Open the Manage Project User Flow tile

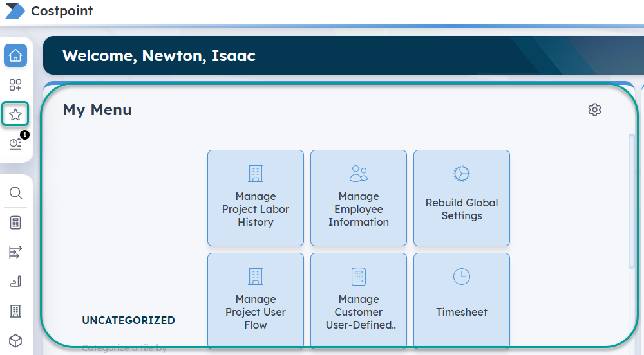256,301
